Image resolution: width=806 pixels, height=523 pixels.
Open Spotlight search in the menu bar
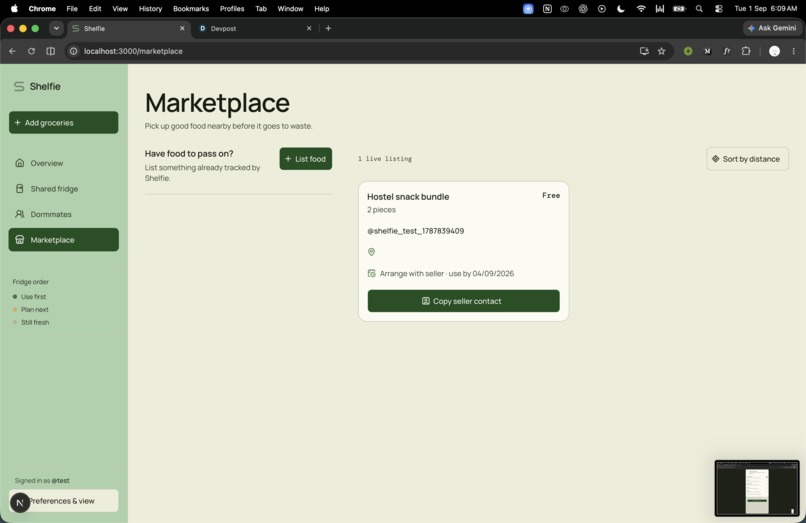699,8
